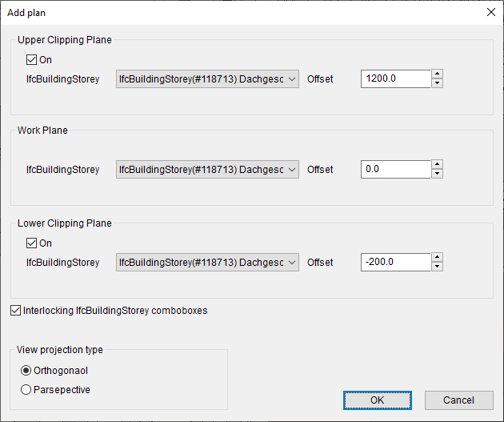
Task: Increase Lower Clipping Plane offset with up arrow
Action: (x=437, y=257)
